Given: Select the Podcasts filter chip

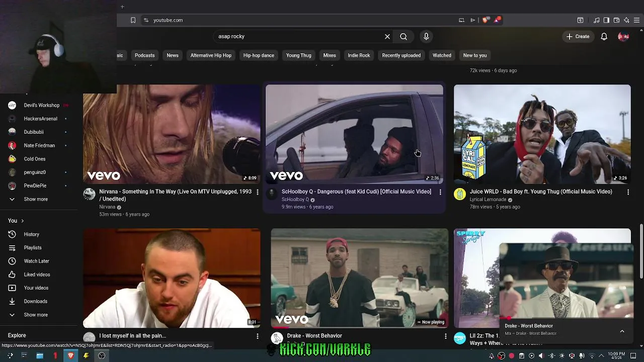Looking at the screenshot, I should (x=144, y=55).
